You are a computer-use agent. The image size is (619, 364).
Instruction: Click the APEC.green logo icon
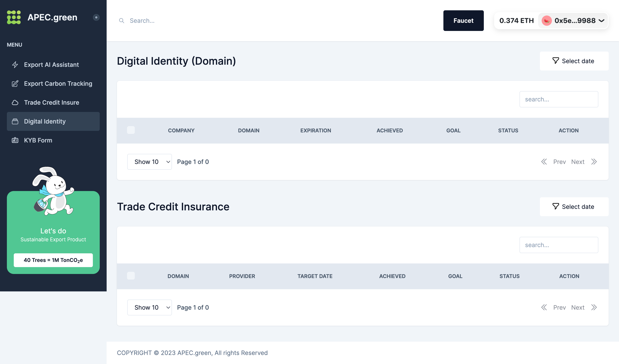click(14, 17)
